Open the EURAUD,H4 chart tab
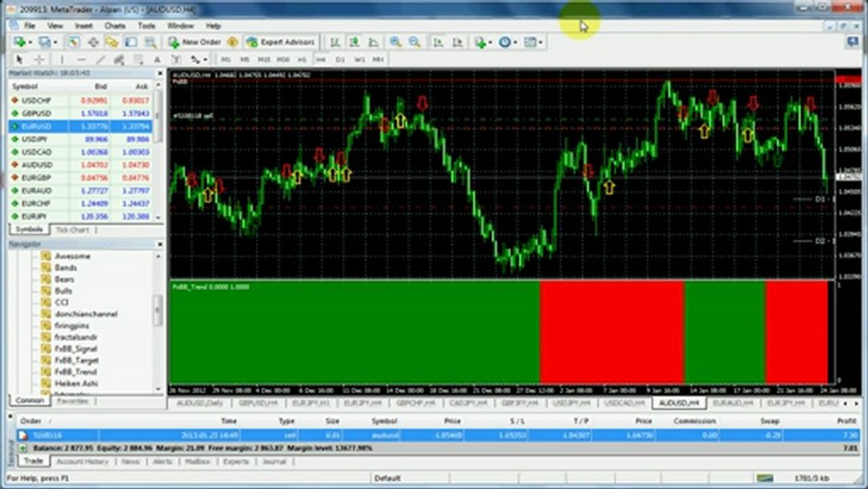 point(732,403)
